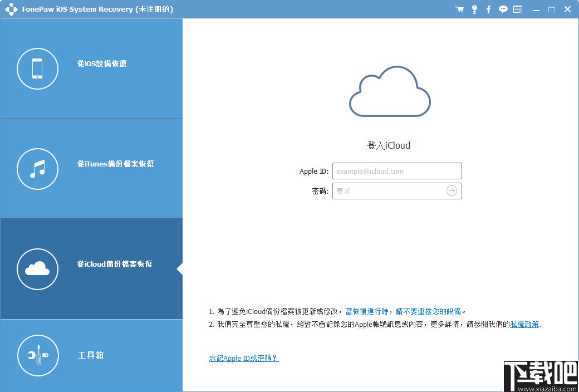This screenshot has height=392, width=579.
Task: Click the feedback speech bubble icon
Action: pos(503,9)
